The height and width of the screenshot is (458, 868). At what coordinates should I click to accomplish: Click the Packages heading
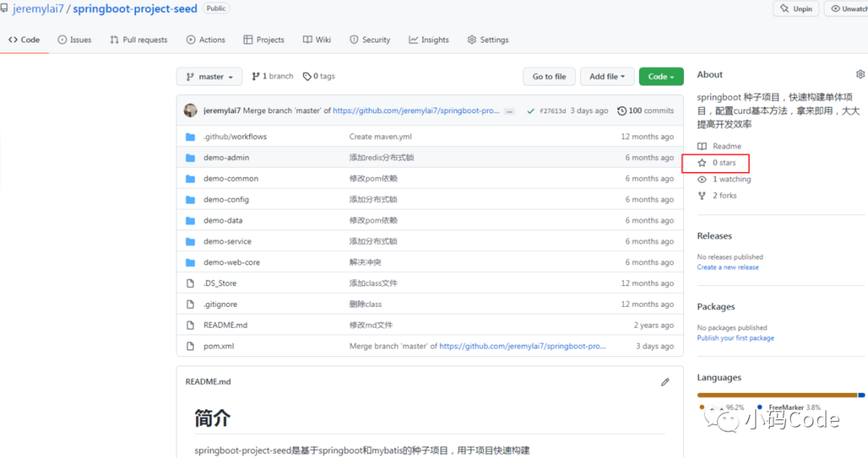pos(716,307)
